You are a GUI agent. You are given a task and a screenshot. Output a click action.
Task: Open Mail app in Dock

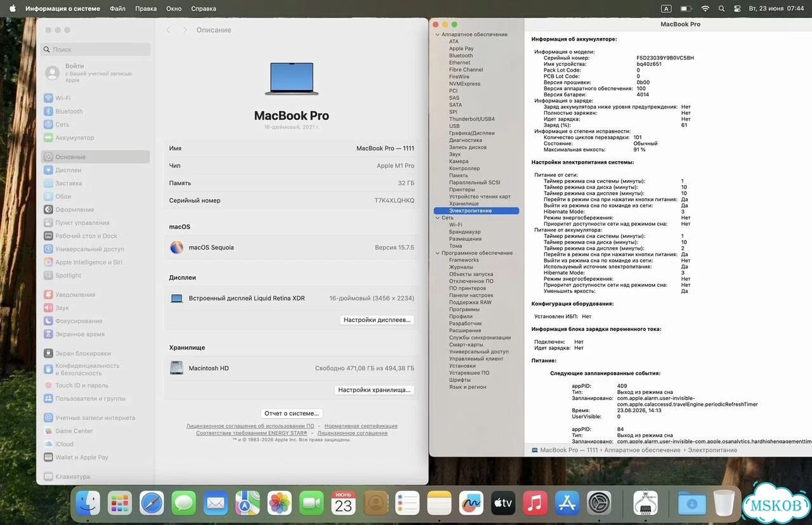(216, 503)
